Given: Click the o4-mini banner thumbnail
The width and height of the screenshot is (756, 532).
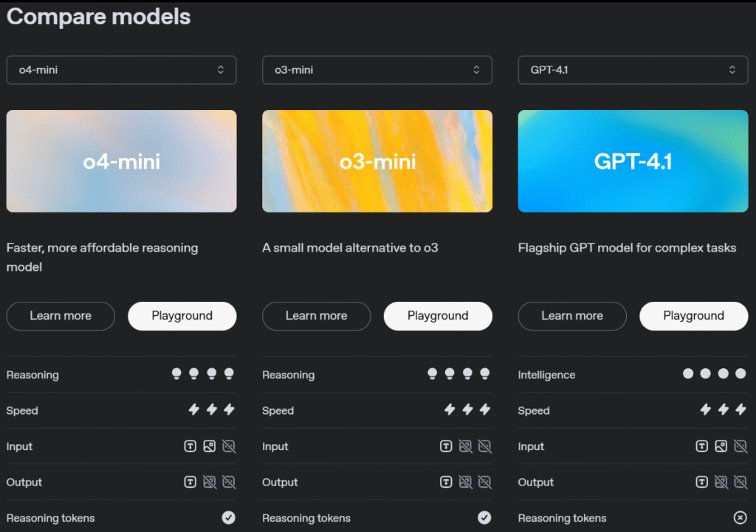Looking at the screenshot, I should [x=121, y=161].
